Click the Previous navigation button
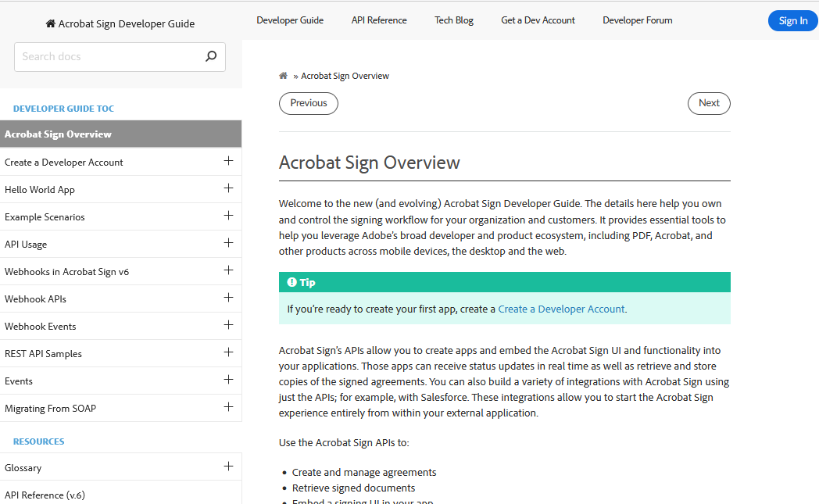Image resolution: width=819 pixels, height=504 pixels. (x=308, y=102)
